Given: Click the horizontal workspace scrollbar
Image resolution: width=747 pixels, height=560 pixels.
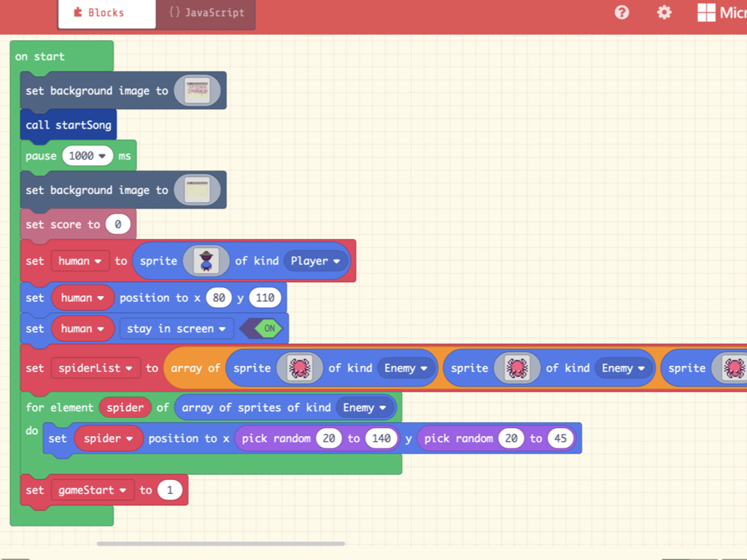Looking at the screenshot, I should [220, 543].
